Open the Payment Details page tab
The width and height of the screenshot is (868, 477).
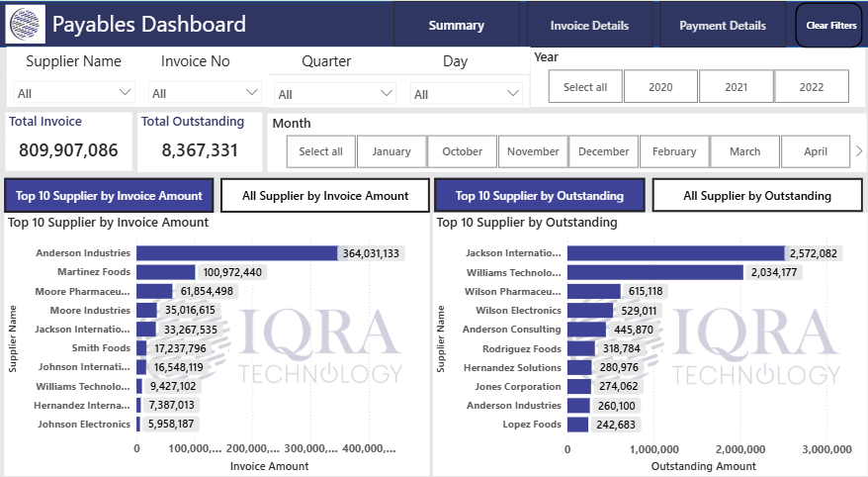pos(723,26)
